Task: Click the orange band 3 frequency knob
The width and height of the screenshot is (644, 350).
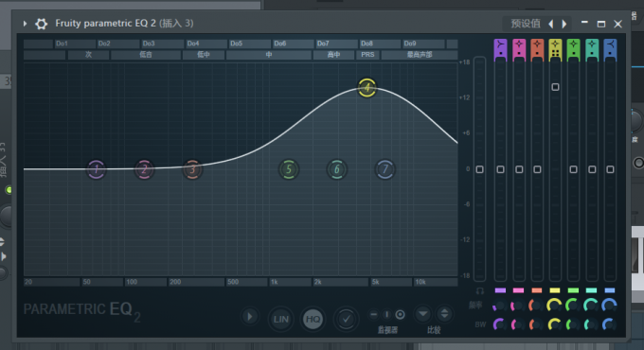Action: coord(536,306)
